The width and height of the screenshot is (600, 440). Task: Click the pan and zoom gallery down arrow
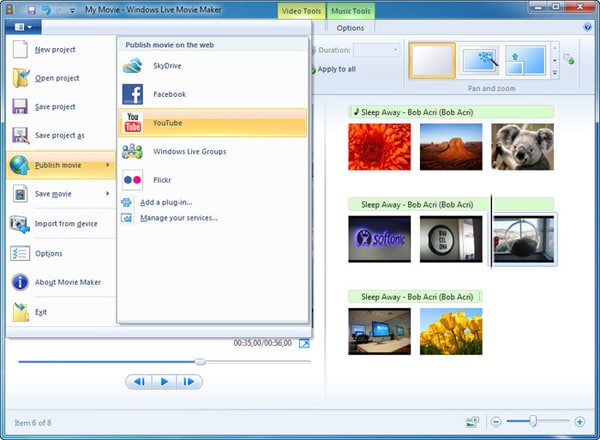pyautogui.click(x=554, y=60)
